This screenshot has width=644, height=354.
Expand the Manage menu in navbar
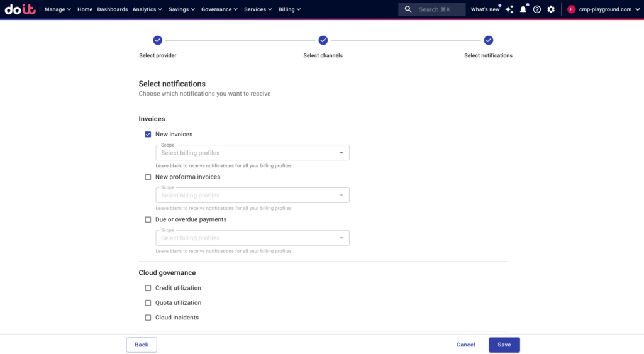[x=57, y=9]
